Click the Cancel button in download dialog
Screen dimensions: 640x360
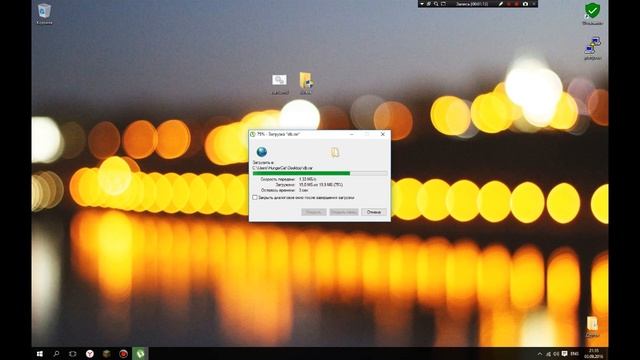click(374, 212)
